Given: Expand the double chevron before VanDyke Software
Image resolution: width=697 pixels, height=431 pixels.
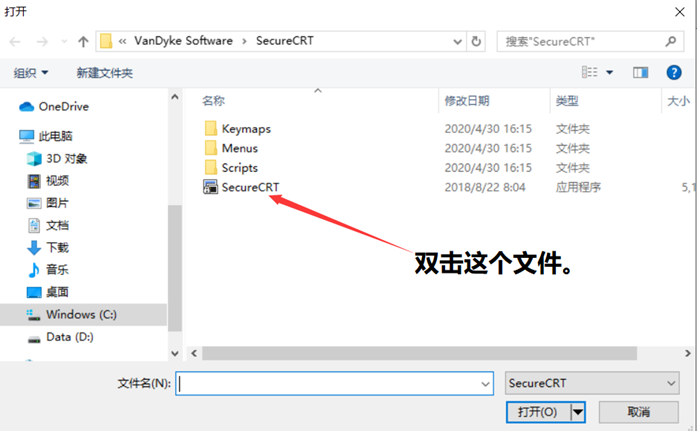Looking at the screenshot, I should coord(122,41).
